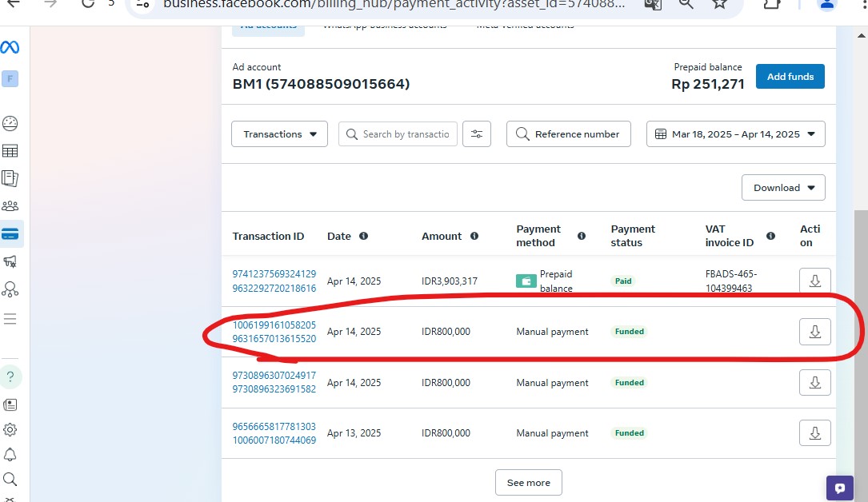
Task: Open the megaphone ads icon in sidebar
Action: point(10,261)
